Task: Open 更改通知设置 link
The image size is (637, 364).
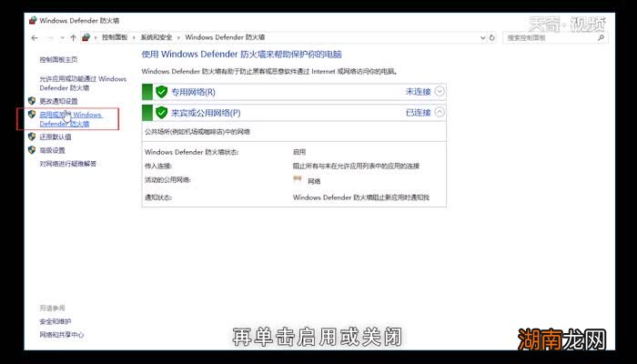Action: pos(58,101)
